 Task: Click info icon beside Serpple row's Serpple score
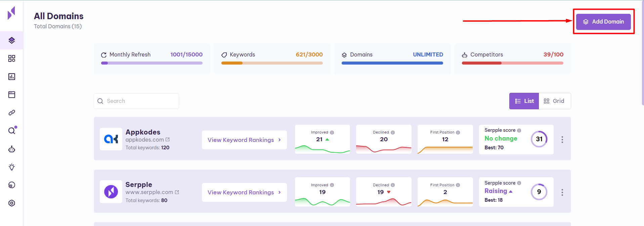[x=519, y=183]
